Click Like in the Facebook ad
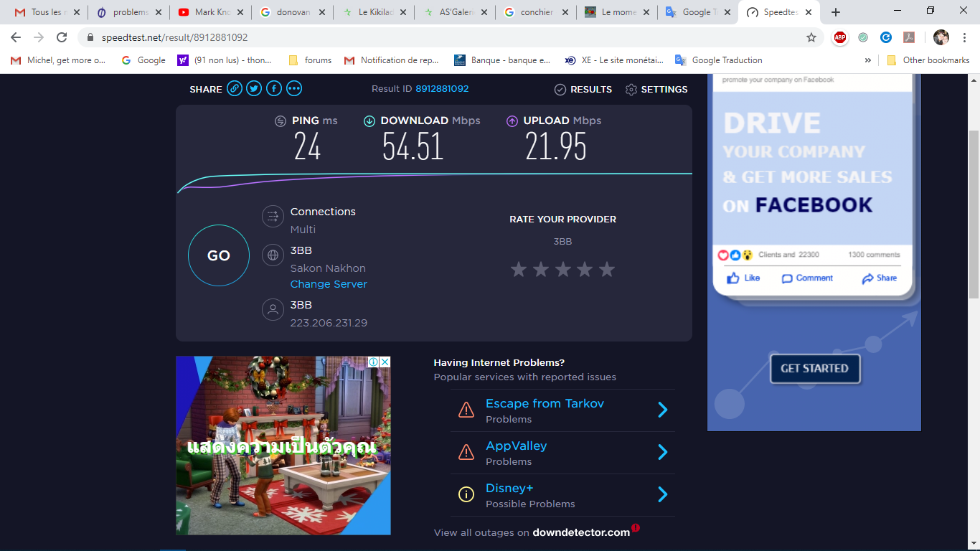The width and height of the screenshot is (980, 551). tap(743, 278)
